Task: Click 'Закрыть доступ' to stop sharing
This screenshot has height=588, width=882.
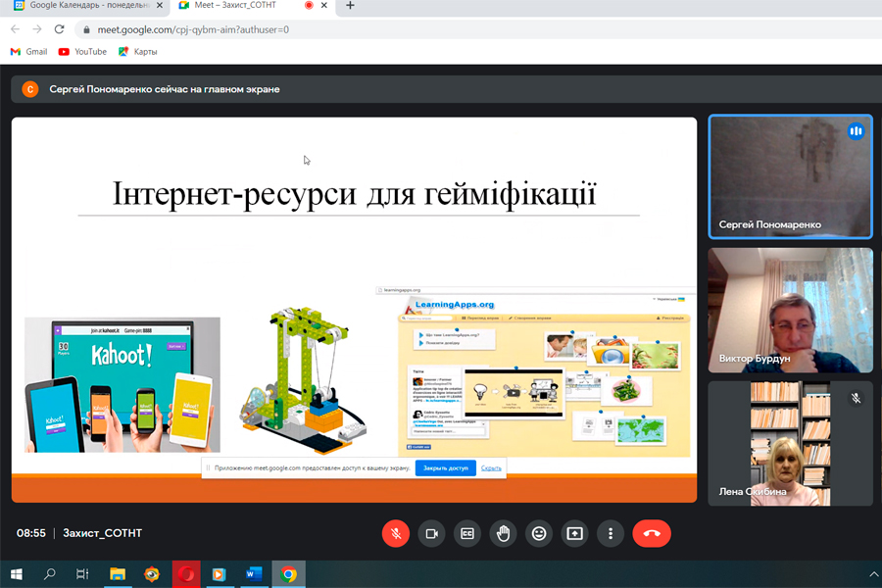Action: pyautogui.click(x=446, y=468)
